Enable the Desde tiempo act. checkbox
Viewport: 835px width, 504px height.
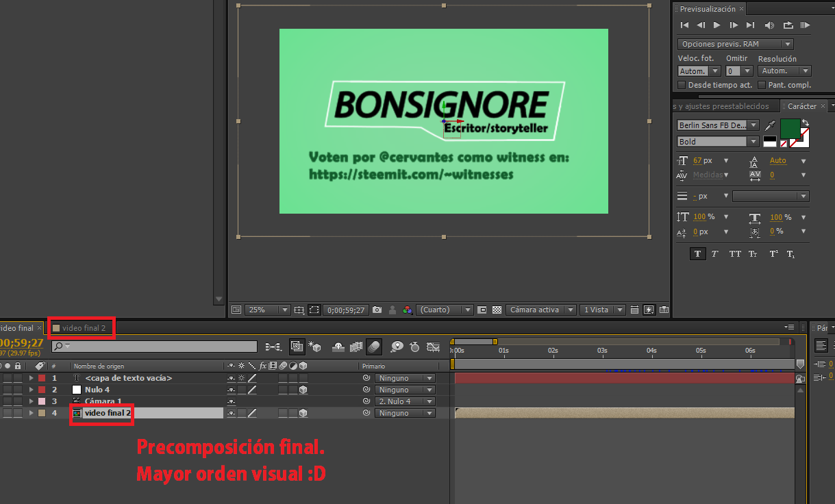682,85
